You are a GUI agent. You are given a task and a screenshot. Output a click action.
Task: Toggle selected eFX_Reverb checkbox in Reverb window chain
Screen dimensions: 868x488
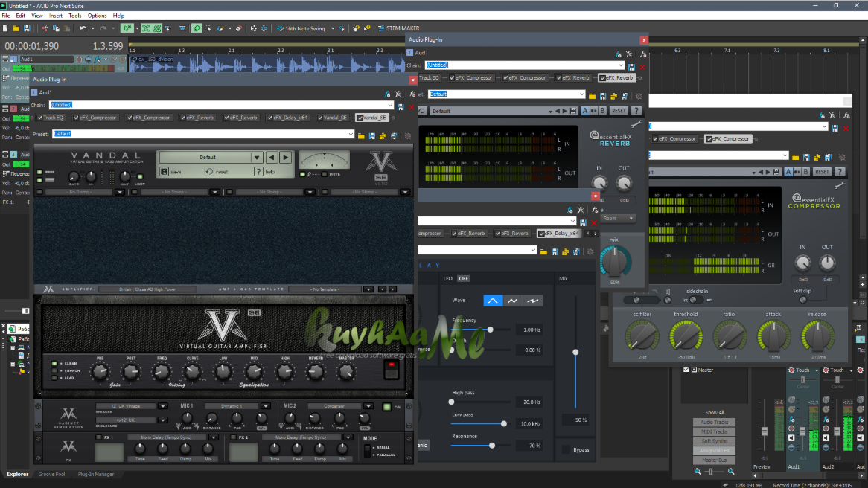tap(603, 78)
